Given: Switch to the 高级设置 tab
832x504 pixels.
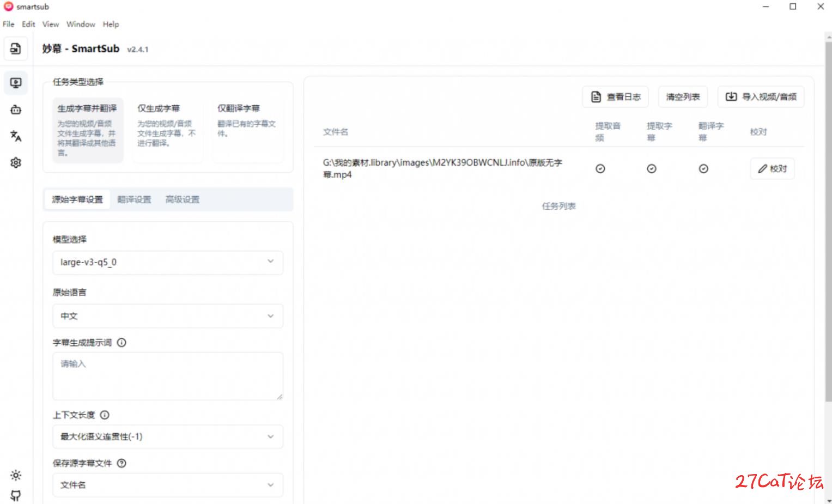Looking at the screenshot, I should click(183, 199).
